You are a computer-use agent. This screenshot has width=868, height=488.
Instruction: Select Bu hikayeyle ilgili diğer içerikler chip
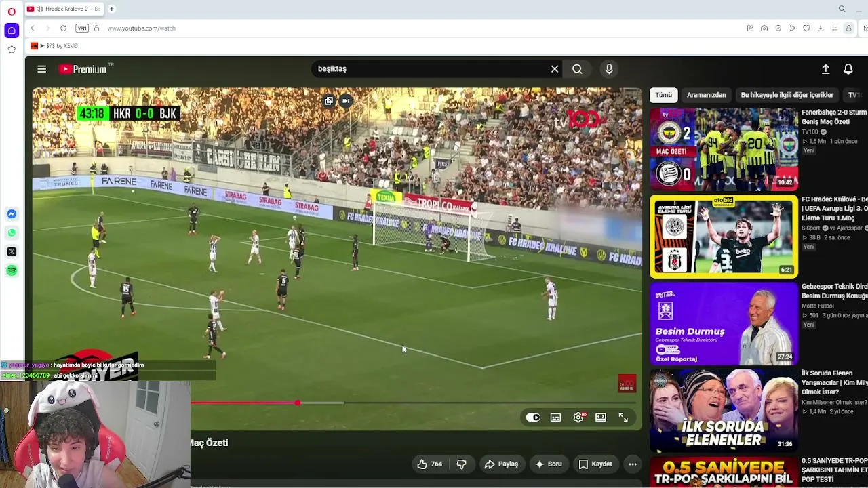(x=787, y=95)
